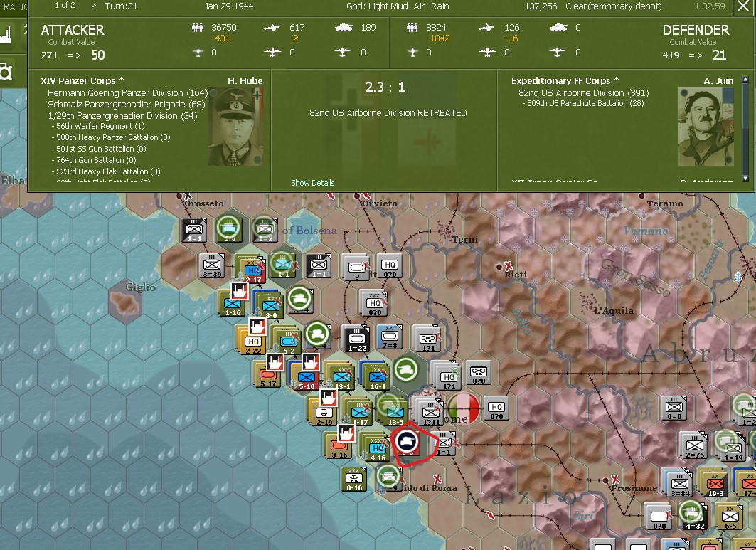
Task: Select the 16-1 infantry counter
Action: 378,377
